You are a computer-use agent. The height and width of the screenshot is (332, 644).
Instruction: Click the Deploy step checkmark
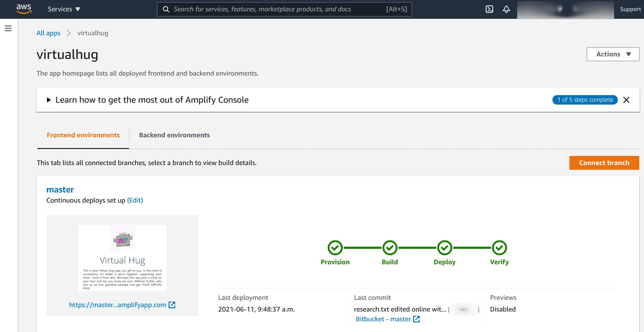pos(445,248)
